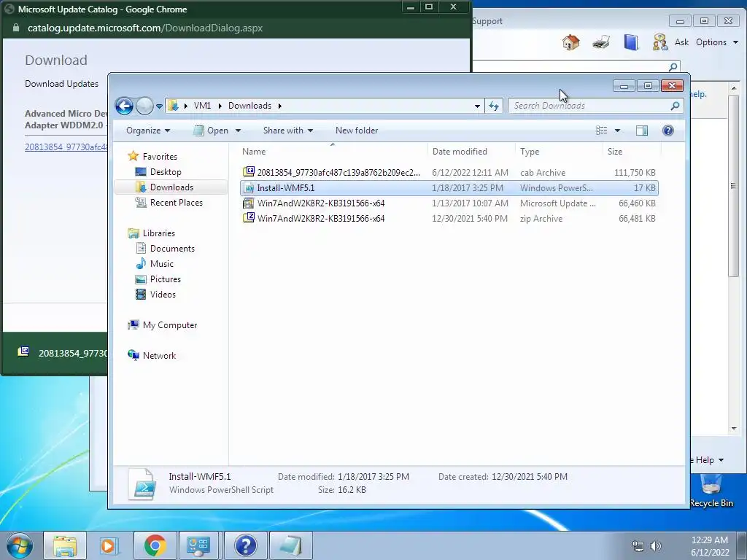Select the 20813854_97730afc cab Archive file
The height and width of the screenshot is (560, 747).
(x=449, y=172)
